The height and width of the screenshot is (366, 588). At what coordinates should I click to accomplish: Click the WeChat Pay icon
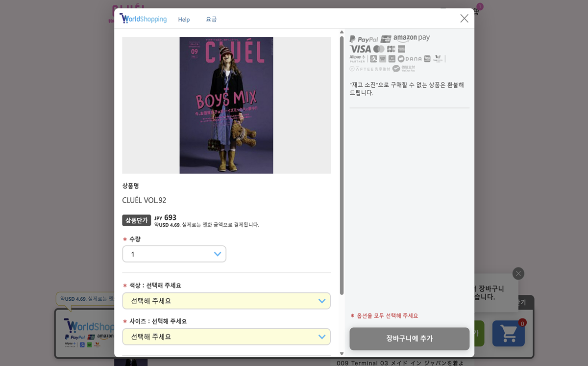click(x=404, y=69)
